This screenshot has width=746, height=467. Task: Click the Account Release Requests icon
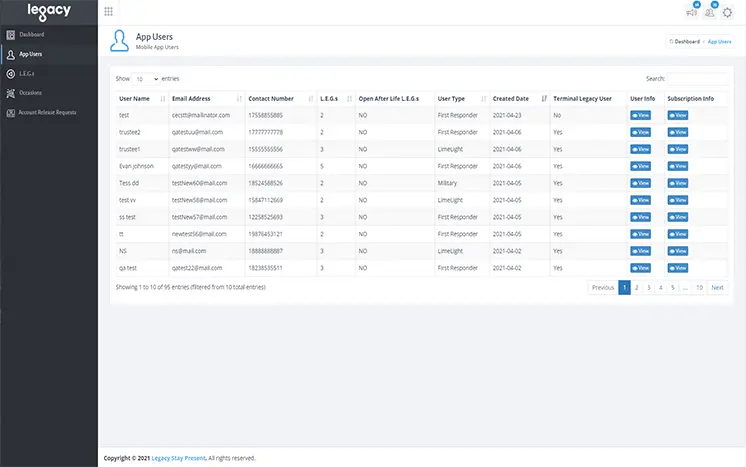[x=10, y=112]
